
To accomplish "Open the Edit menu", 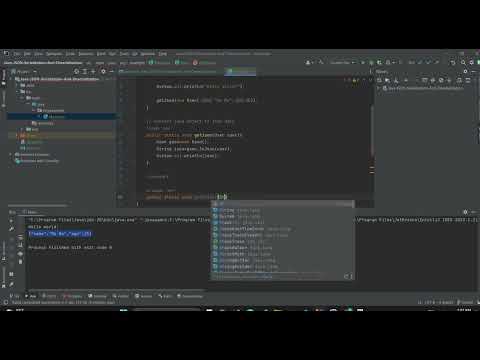I will (x=27, y=54).
